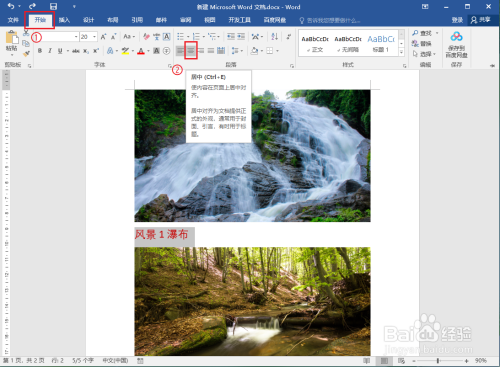Open the text effects icon
This screenshot has height=367, width=500.
[x=110, y=51]
